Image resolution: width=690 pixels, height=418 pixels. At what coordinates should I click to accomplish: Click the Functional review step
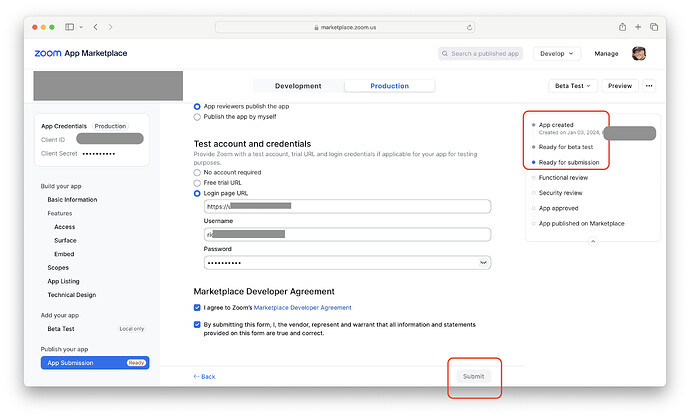point(563,178)
